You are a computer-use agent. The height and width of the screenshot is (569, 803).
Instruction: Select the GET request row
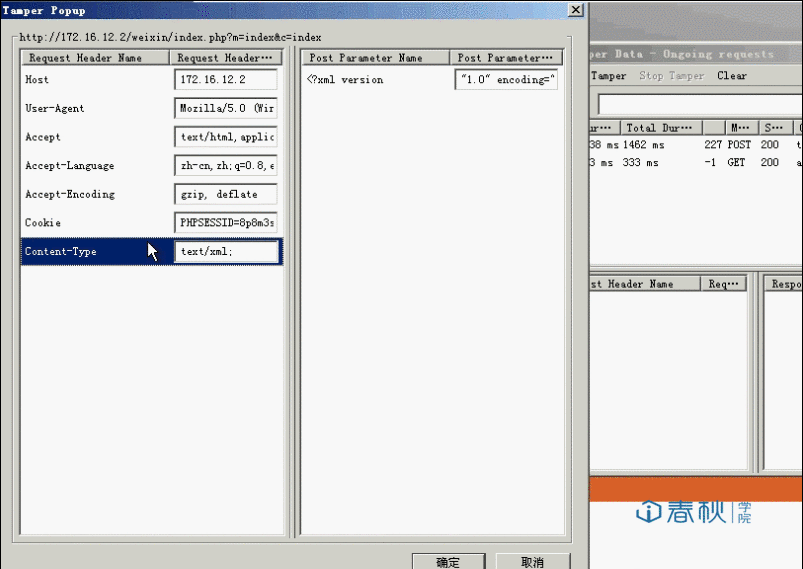690,162
